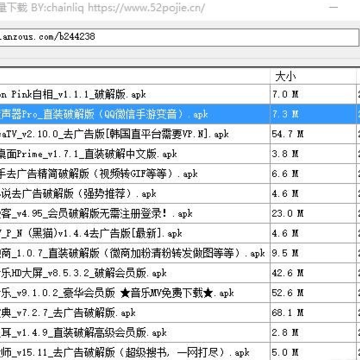Click the 7.0 M size cell
This screenshot has width=360, height=360.
[313, 94]
